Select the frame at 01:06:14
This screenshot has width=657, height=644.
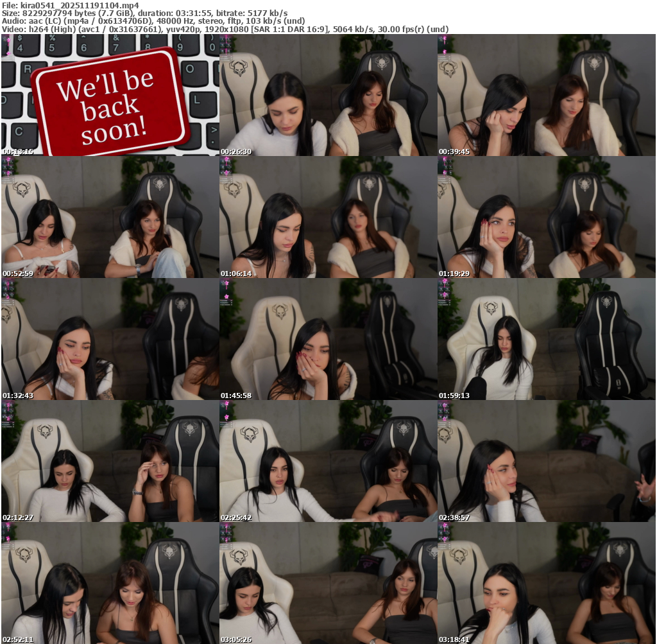328,217
